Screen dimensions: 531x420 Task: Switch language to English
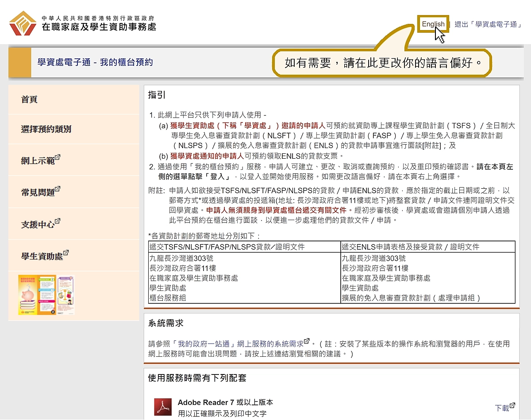click(x=433, y=24)
